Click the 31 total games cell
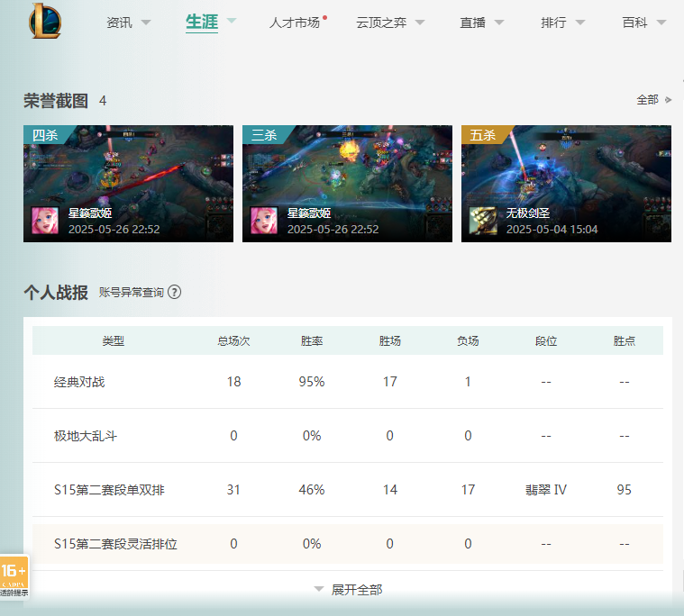Image resolution: width=684 pixels, height=616 pixels. click(x=233, y=490)
